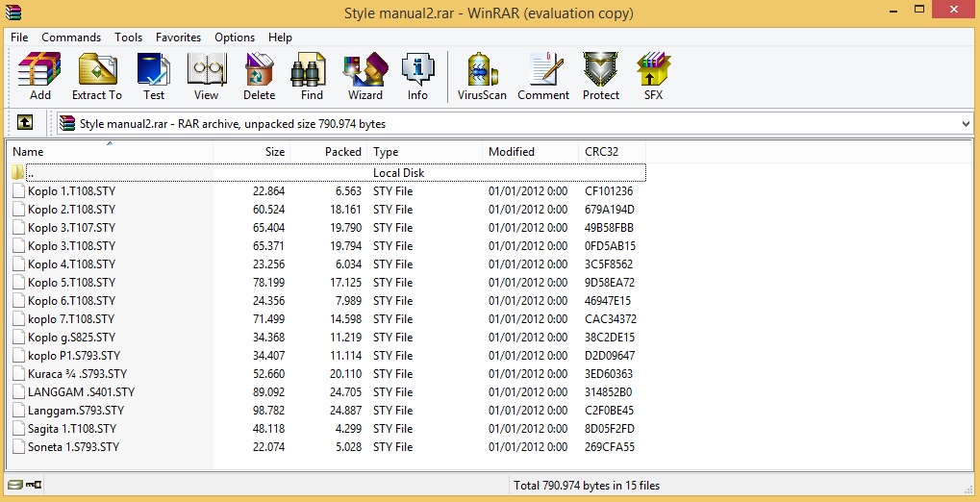Open the Favorites menu
The width and height of the screenshot is (980, 502).
tap(178, 38)
